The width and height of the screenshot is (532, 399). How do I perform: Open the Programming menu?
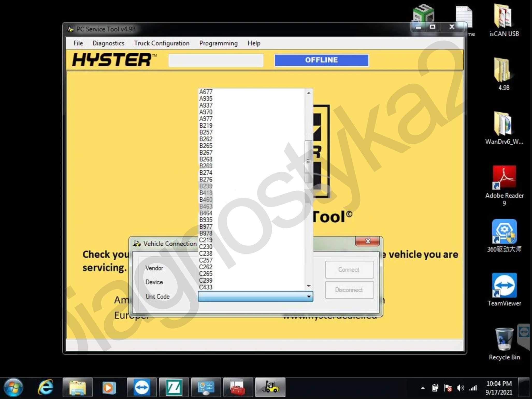(x=219, y=43)
